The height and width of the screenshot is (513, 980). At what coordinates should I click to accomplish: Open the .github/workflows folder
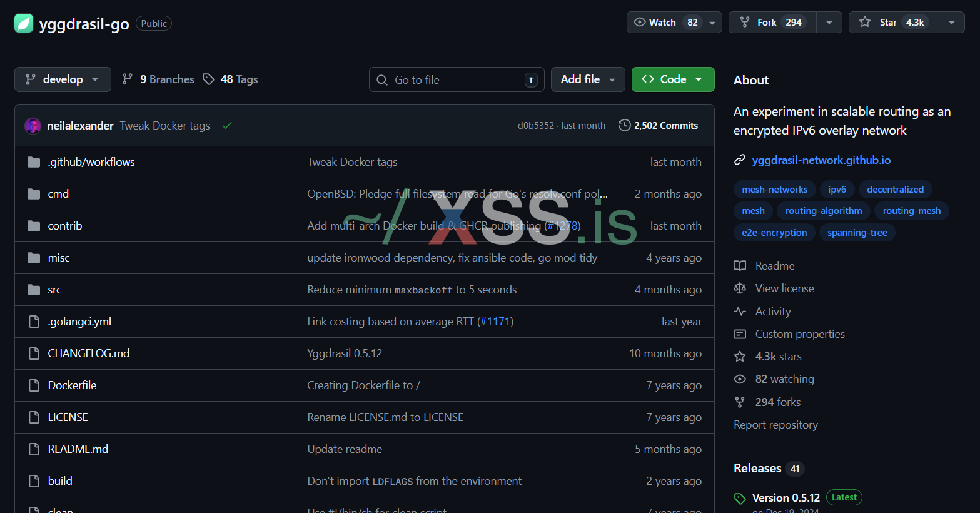(x=91, y=162)
